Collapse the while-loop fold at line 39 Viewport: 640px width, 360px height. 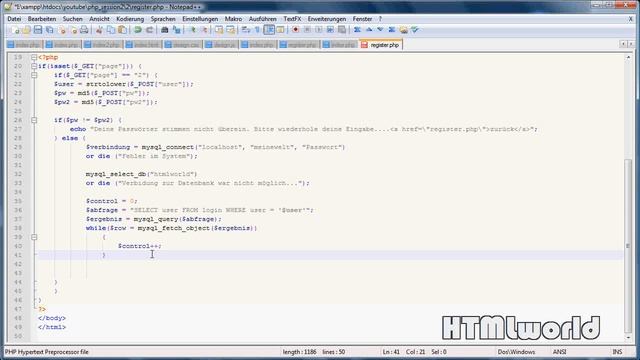pos(34,237)
